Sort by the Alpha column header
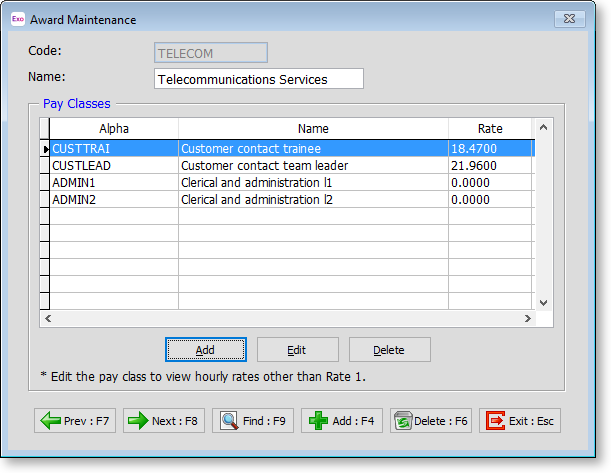The width and height of the screenshot is (611, 473). 114,129
